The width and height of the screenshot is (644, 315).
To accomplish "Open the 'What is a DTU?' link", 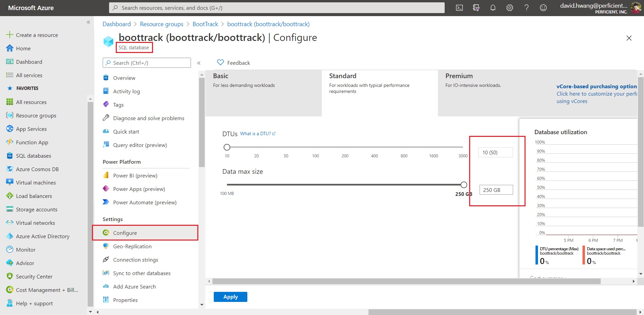I will [x=258, y=134].
